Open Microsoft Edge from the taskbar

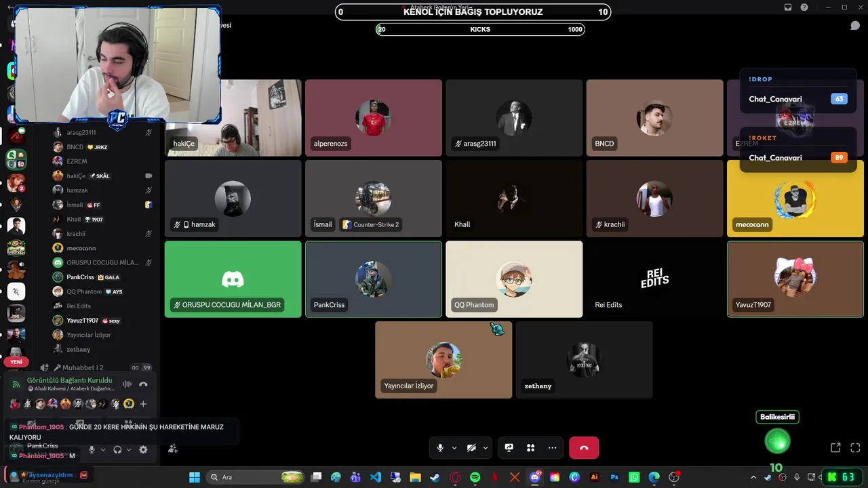[x=654, y=477]
